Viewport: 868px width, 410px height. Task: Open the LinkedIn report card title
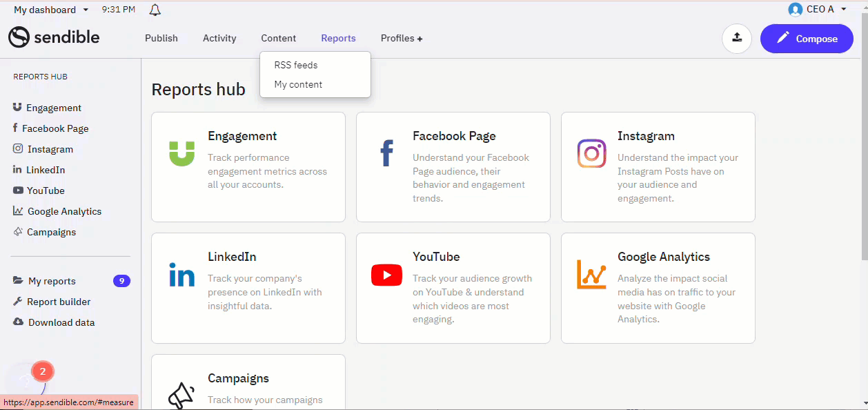pos(232,257)
